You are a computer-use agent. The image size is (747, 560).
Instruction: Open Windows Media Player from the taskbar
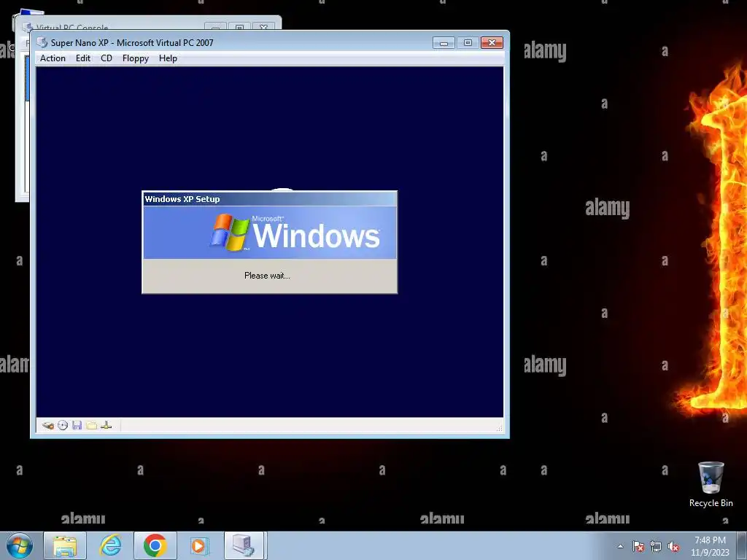(200, 545)
